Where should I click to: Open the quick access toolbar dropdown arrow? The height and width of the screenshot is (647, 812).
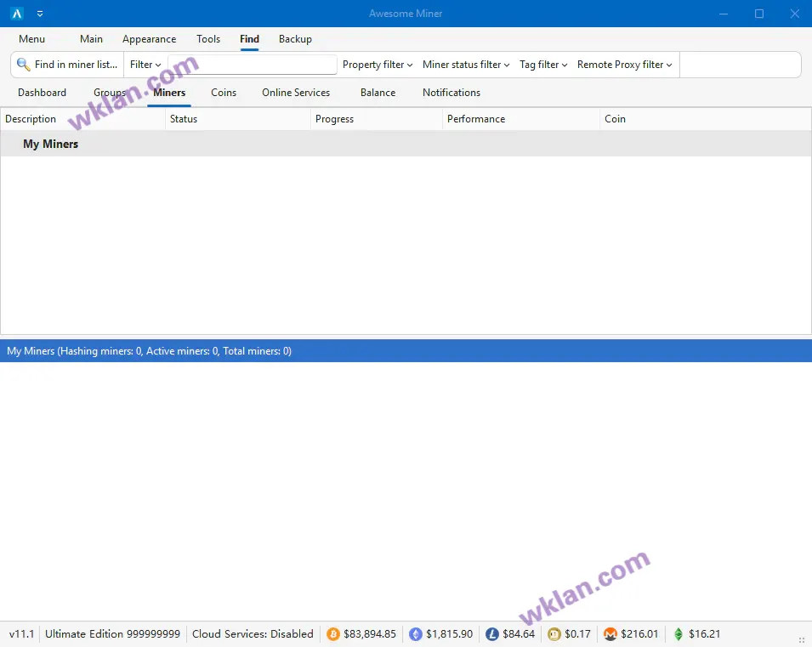[x=40, y=14]
